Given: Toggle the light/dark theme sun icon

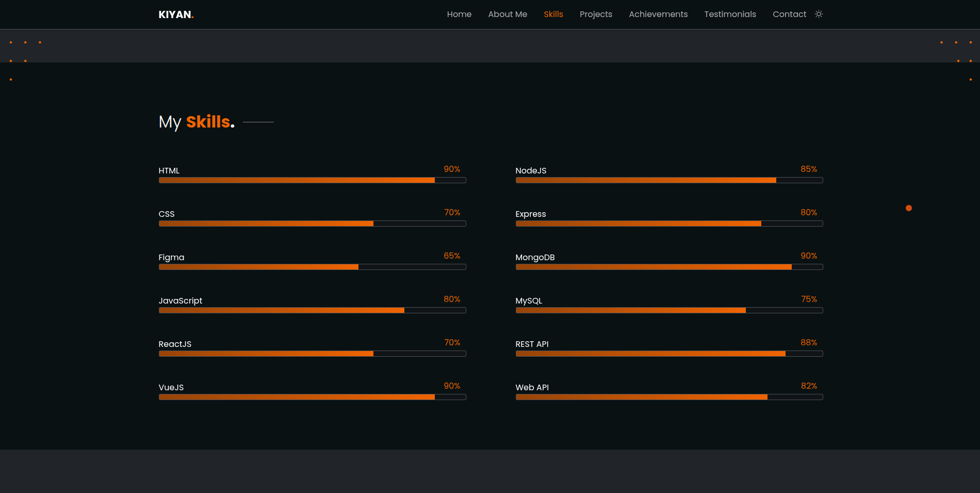Looking at the screenshot, I should point(819,14).
